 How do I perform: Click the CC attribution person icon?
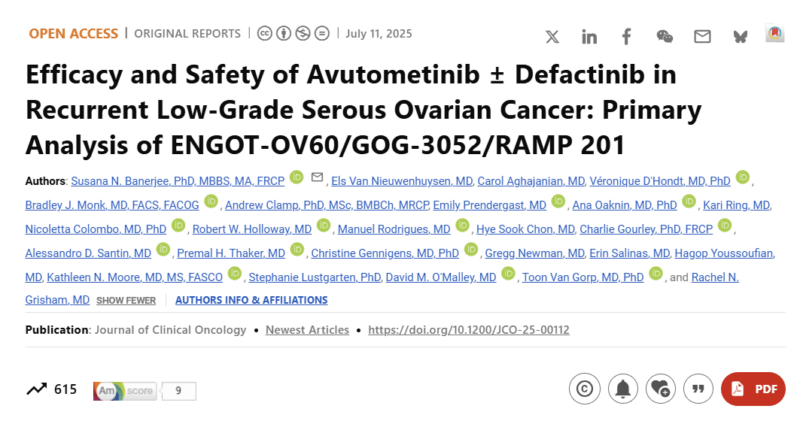click(x=284, y=34)
